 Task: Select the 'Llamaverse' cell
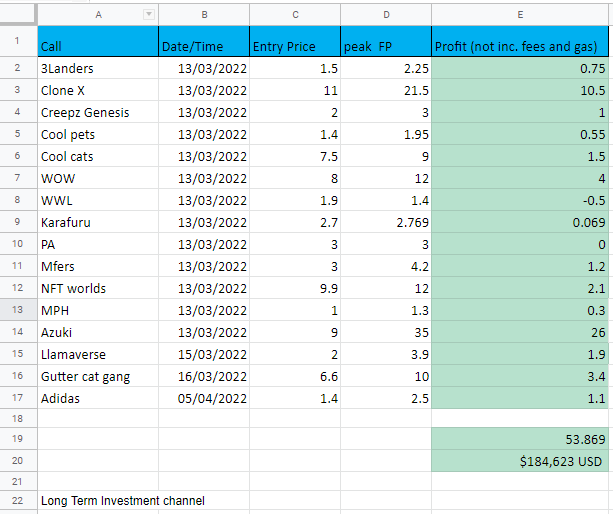point(98,354)
